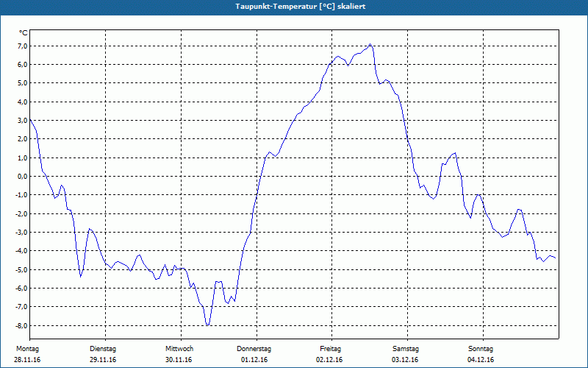Click the Samstag day label
Viewport: 588px width, 368px height.
(x=406, y=349)
